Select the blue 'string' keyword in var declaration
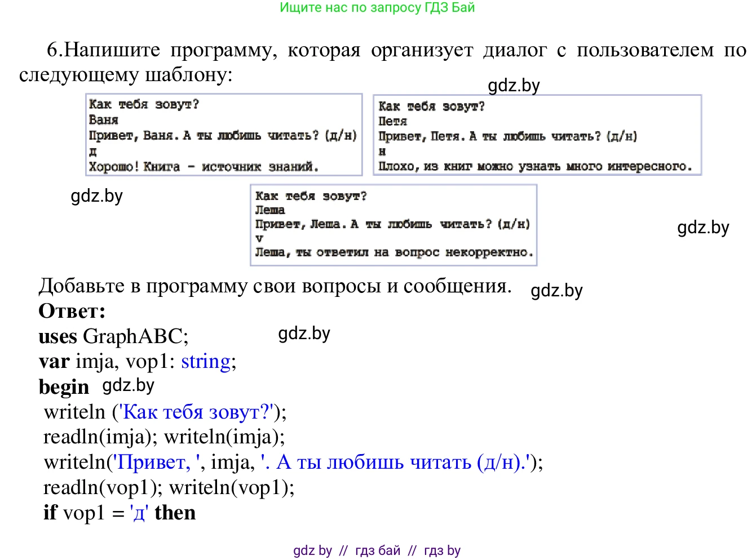756x560 pixels. tap(205, 361)
